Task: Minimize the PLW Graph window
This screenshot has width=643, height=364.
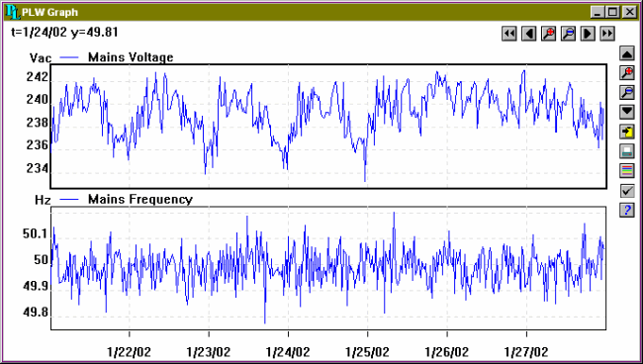Action: coord(597,12)
